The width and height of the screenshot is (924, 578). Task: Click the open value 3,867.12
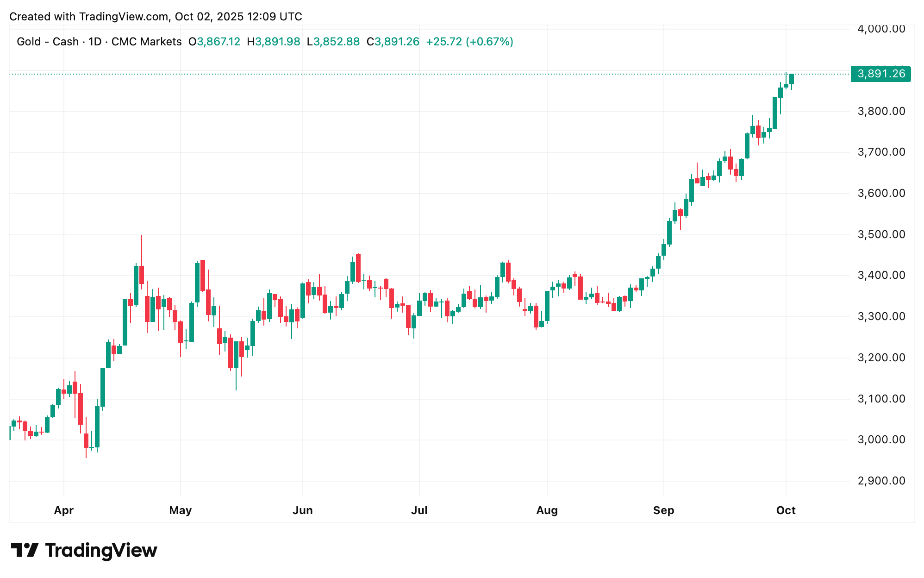[219, 42]
